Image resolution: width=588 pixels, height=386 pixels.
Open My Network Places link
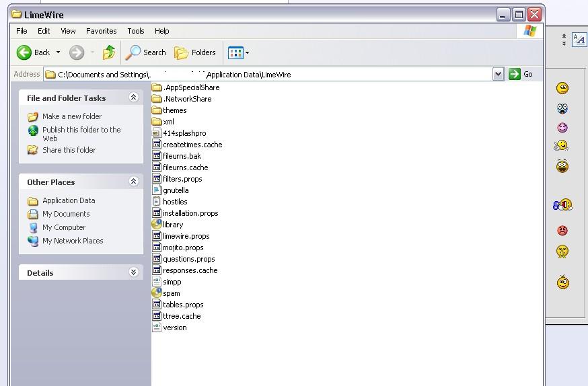73,241
